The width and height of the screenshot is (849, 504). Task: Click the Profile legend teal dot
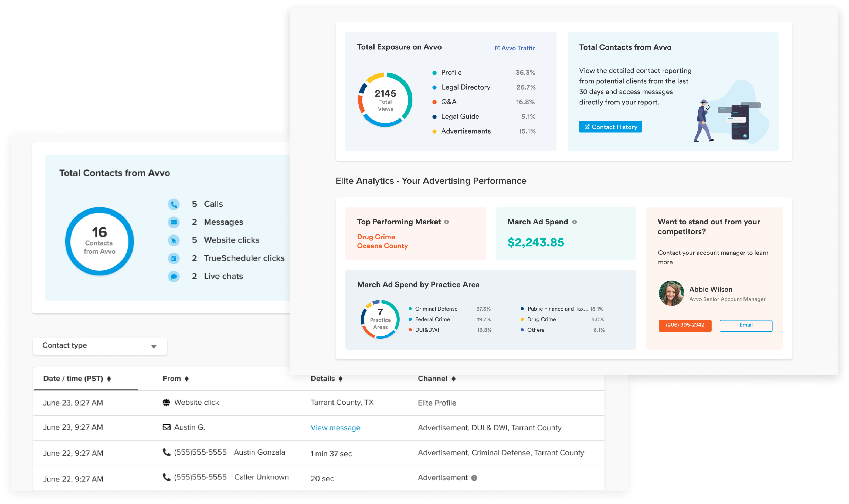coord(434,73)
